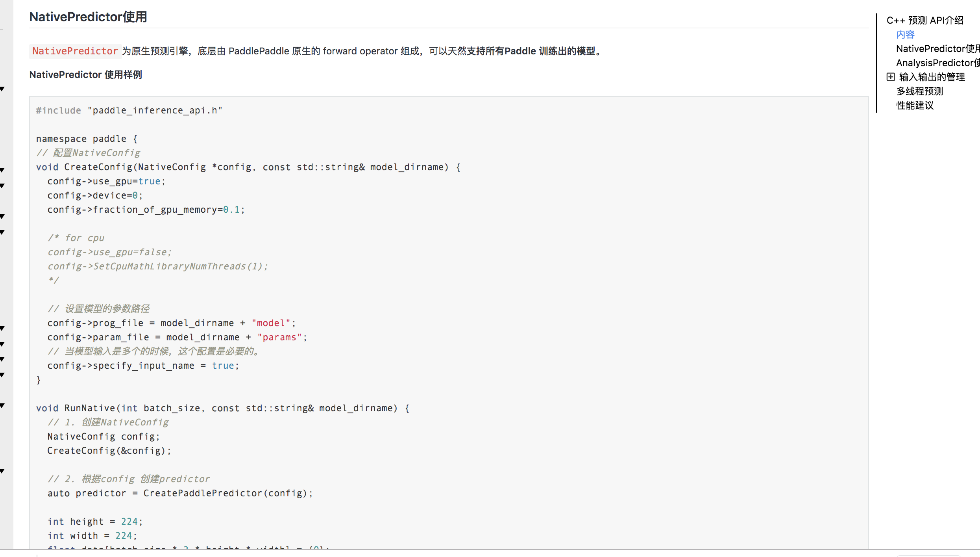Click the C++ 预测 API介绍 outline title

pyautogui.click(x=925, y=20)
